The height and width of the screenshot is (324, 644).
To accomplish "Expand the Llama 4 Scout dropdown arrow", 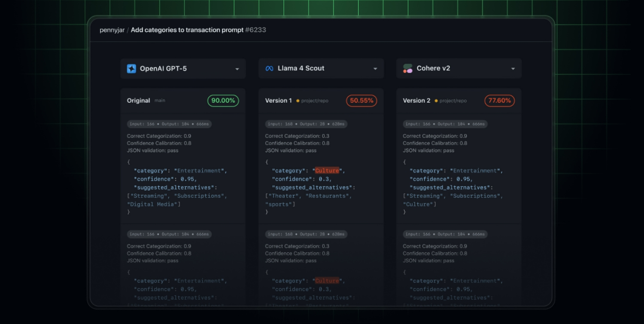I will tap(375, 69).
